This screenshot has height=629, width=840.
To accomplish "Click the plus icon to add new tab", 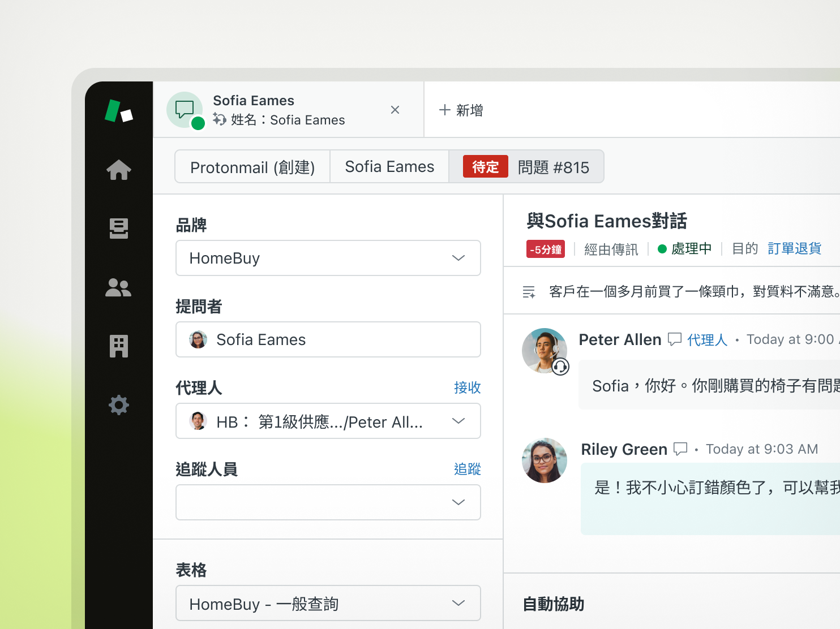I will coord(445,110).
